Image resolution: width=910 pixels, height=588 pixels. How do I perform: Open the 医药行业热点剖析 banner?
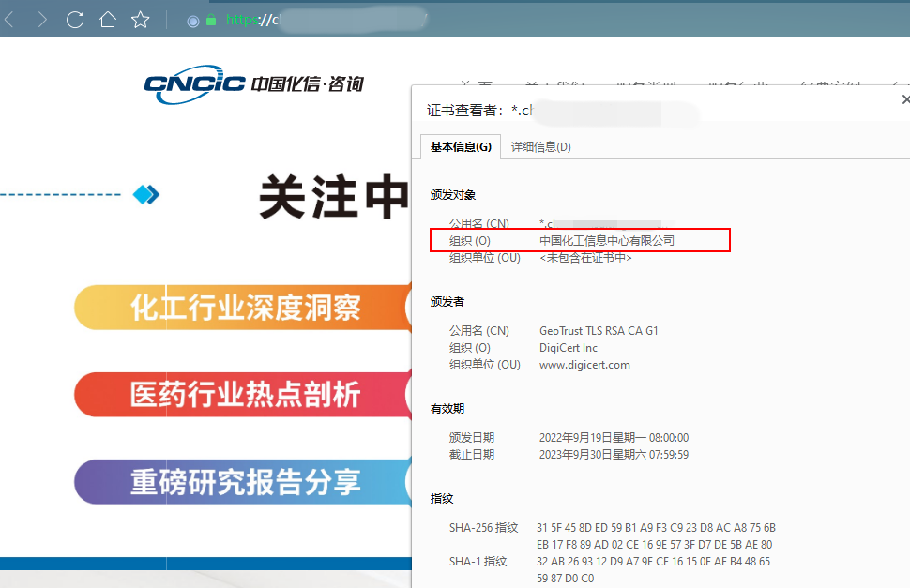244,394
